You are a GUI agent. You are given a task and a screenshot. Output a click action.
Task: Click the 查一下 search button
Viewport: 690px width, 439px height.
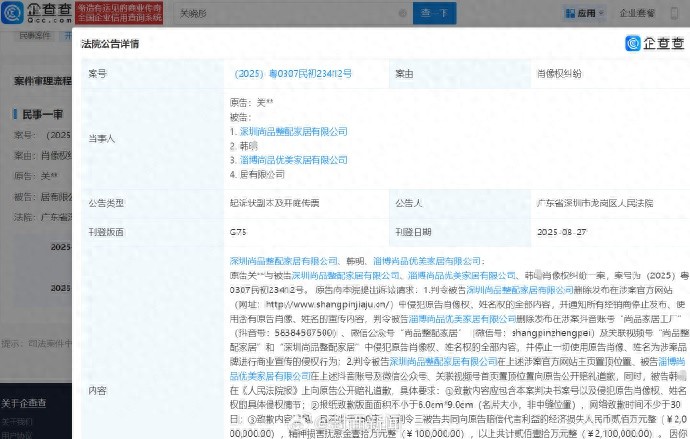[434, 13]
